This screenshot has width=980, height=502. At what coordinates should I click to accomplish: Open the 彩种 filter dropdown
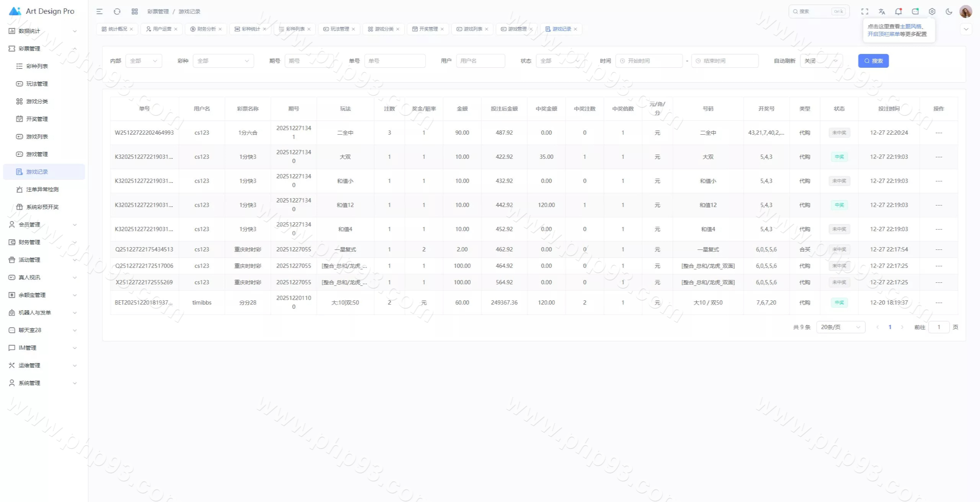[223, 61]
